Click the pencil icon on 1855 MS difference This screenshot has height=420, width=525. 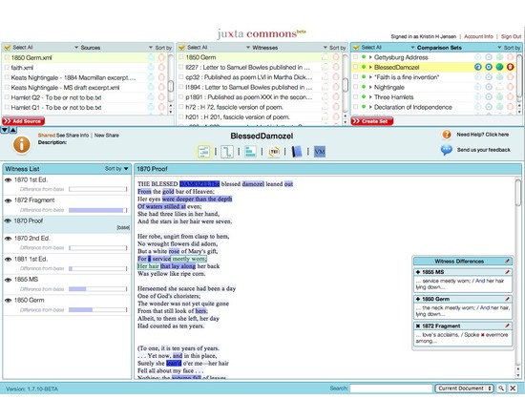pos(507,272)
